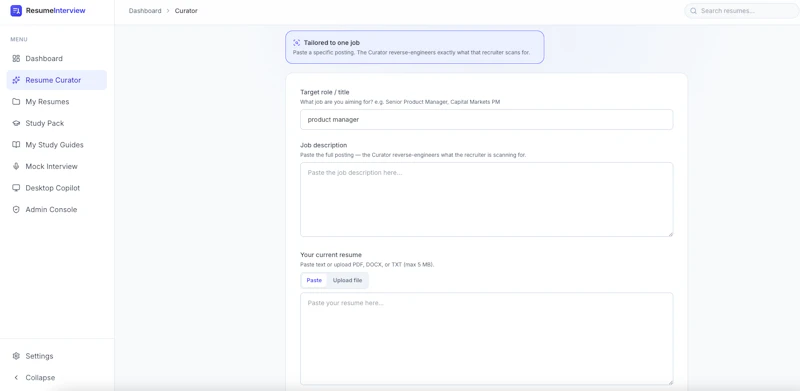Select Resume Curator in the sidebar

(57, 80)
